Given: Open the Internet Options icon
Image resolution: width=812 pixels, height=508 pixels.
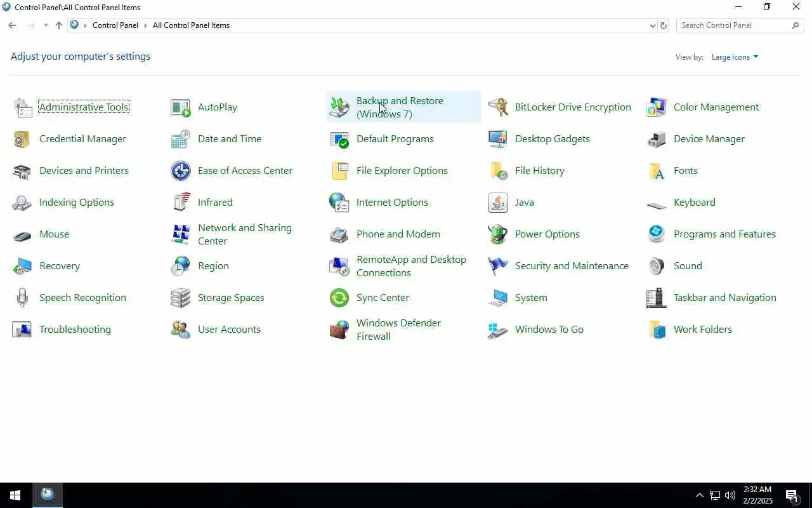Looking at the screenshot, I should [339, 203].
